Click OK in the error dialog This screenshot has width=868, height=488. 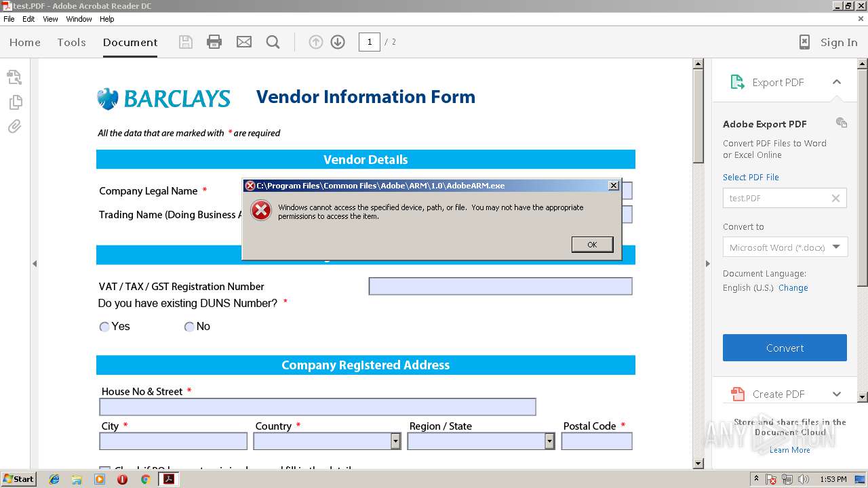pos(592,244)
